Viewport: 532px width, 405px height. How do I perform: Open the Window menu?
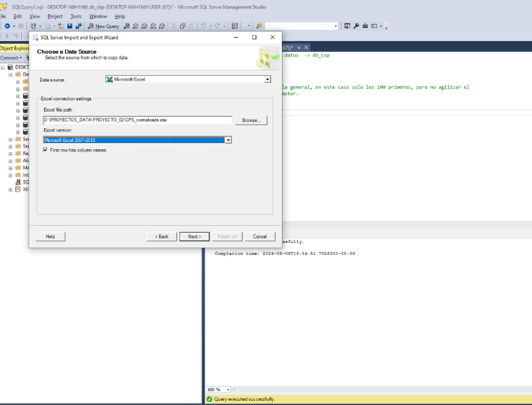(x=98, y=16)
